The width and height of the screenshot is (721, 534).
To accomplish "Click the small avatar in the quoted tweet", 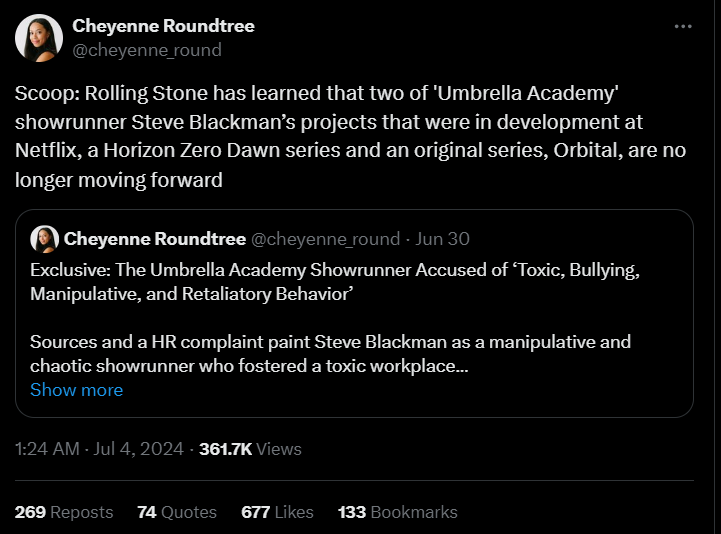I will point(44,239).
